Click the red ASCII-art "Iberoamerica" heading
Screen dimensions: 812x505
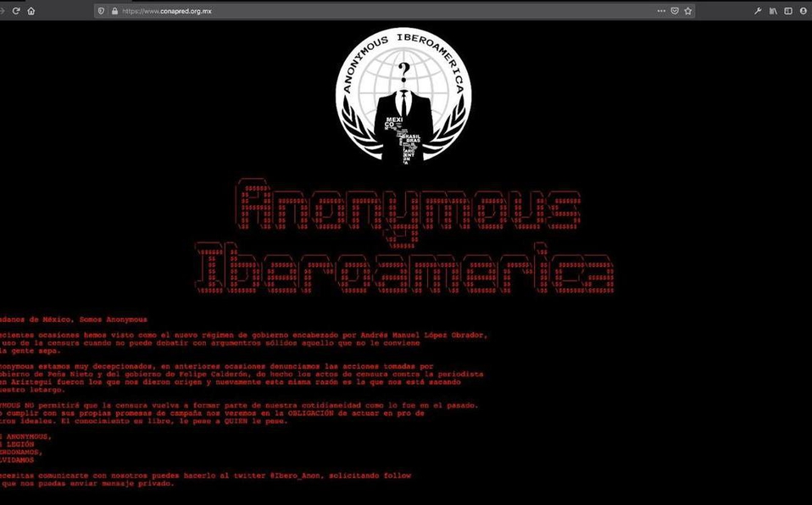pos(404,269)
